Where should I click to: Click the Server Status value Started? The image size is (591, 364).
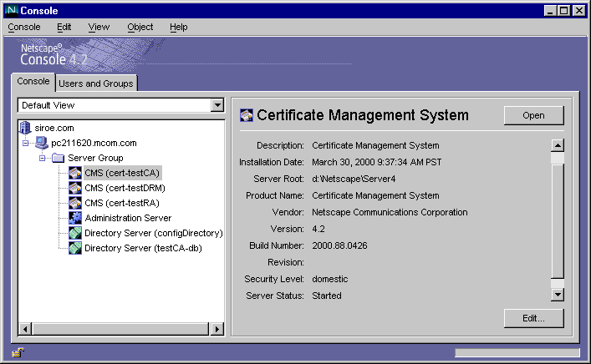click(326, 296)
